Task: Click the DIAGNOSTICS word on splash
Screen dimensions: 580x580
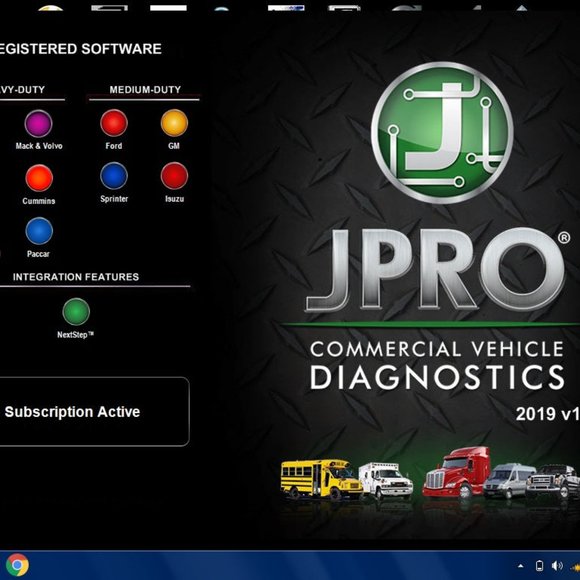Action: pos(437,377)
